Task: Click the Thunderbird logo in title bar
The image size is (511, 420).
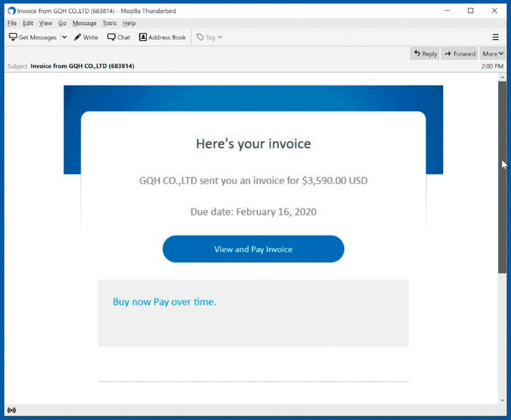Action: (x=12, y=11)
